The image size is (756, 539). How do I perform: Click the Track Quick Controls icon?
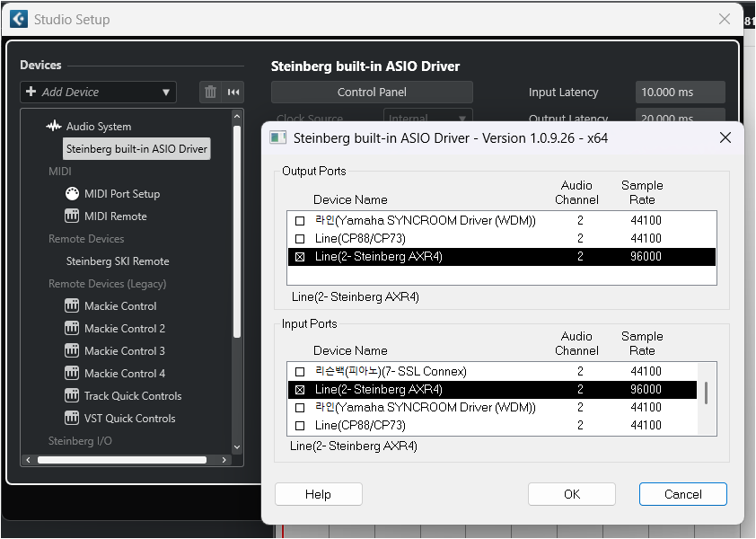click(x=72, y=396)
